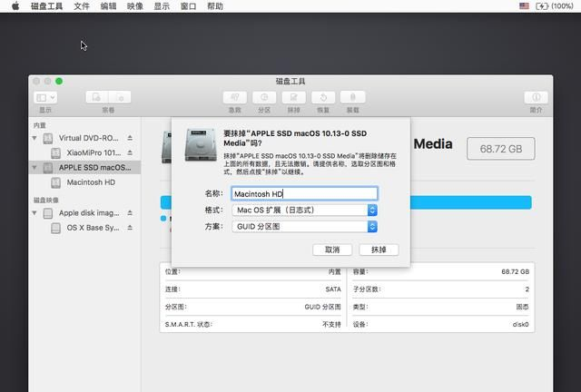
Task: Select APPLE SSD macOS... disk in sidebar
Action: click(84, 168)
